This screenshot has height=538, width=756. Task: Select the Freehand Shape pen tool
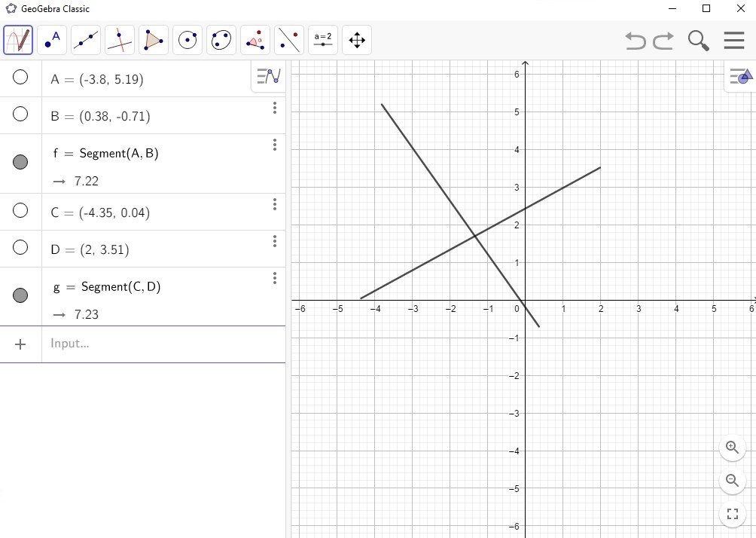(18, 40)
